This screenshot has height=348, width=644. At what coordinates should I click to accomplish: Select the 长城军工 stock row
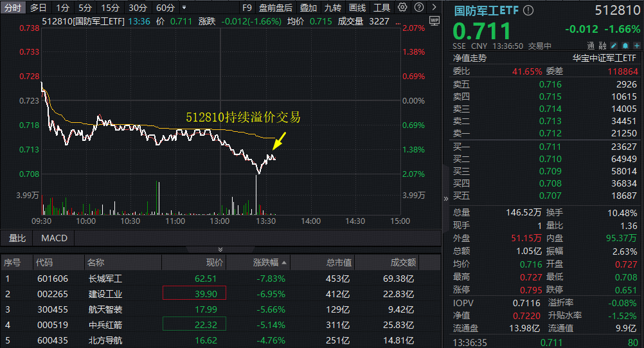pos(105,279)
